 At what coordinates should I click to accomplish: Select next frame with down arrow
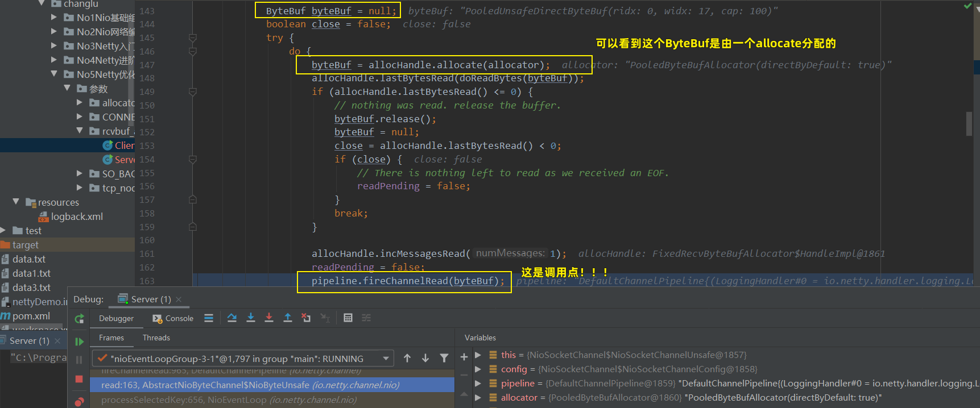click(425, 358)
